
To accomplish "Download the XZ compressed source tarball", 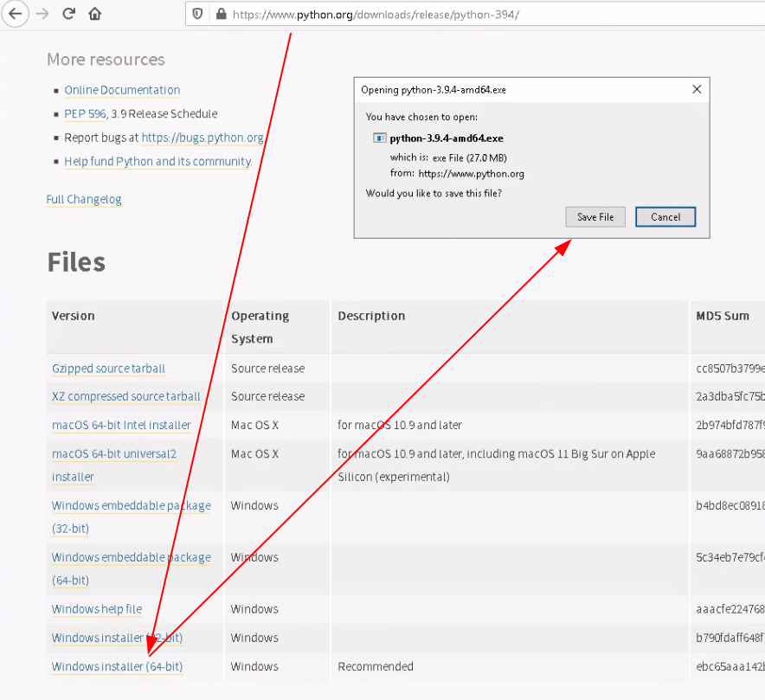I will (x=125, y=396).
